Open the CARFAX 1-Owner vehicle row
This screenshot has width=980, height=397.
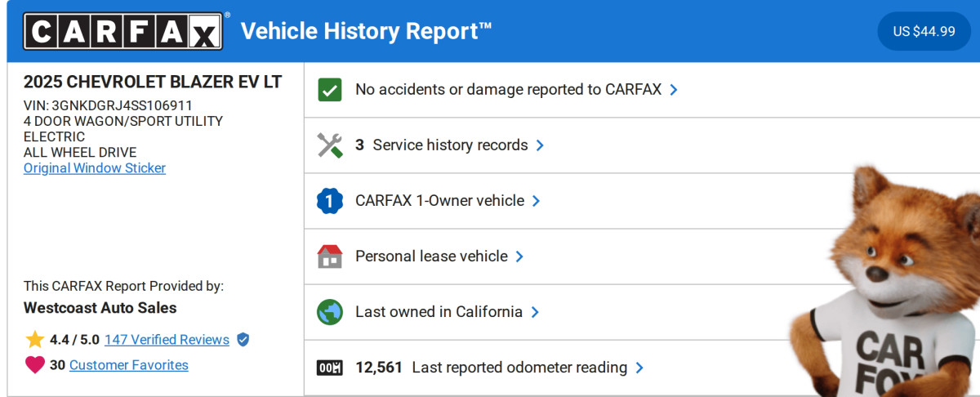click(x=439, y=201)
